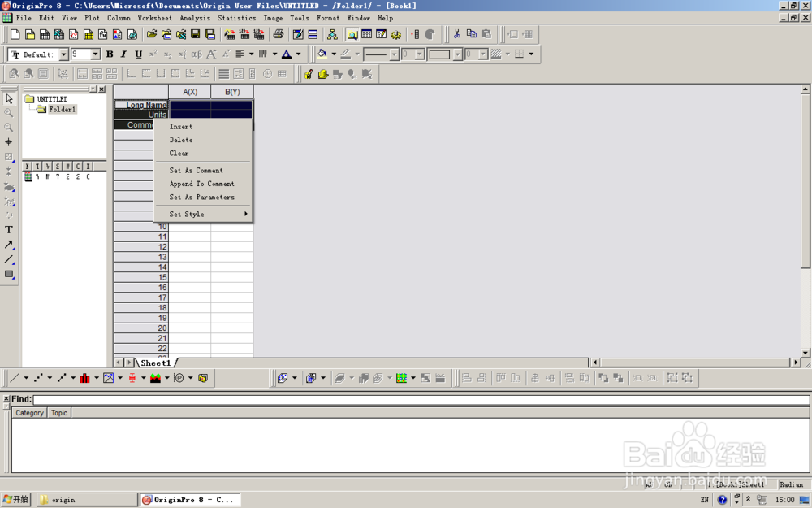Open the font name Default dropdown
Image resolution: width=812 pixels, height=508 pixels.
click(x=63, y=54)
